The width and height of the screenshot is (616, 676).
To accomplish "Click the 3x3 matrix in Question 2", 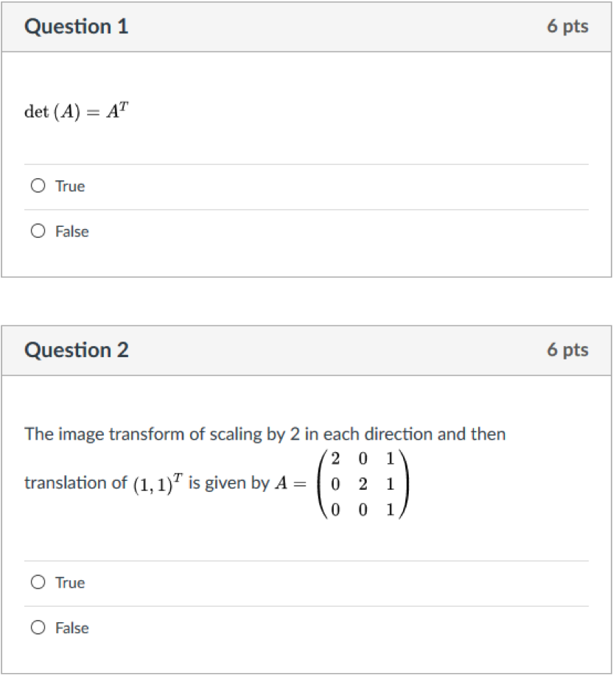I will [x=362, y=484].
